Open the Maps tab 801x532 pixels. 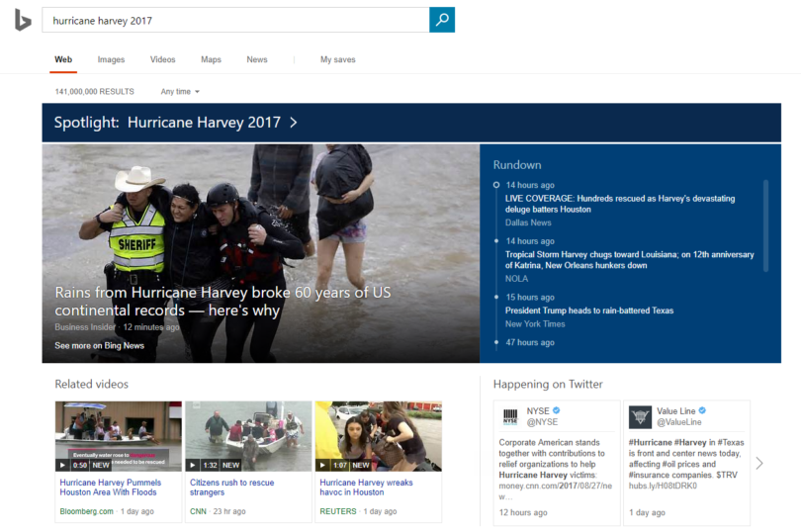click(211, 59)
